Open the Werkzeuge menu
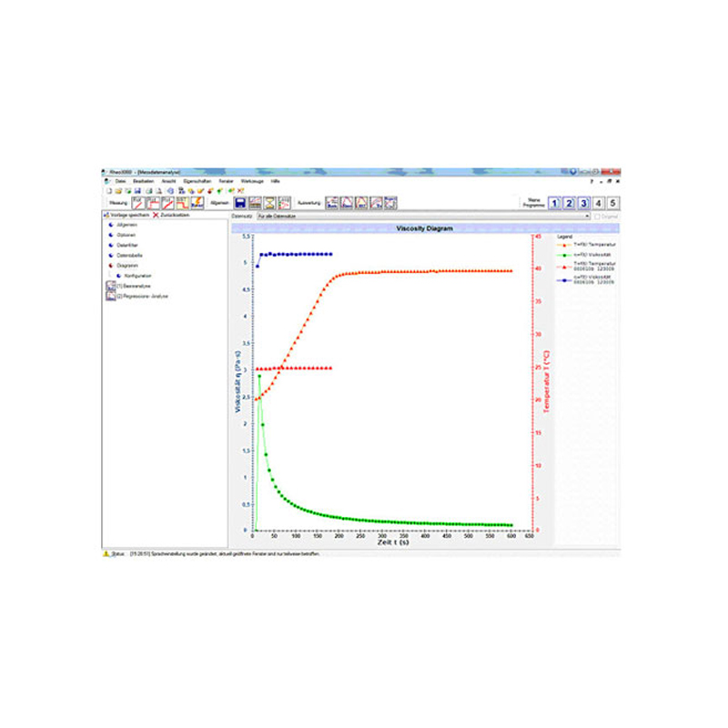 click(x=252, y=182)
